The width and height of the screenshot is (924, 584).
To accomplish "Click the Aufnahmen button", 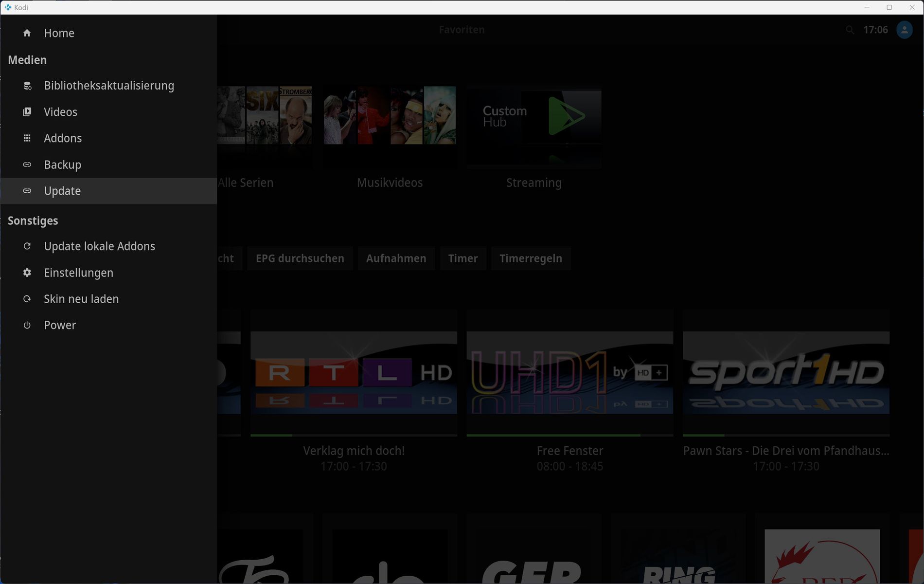I will pos(396,258).
